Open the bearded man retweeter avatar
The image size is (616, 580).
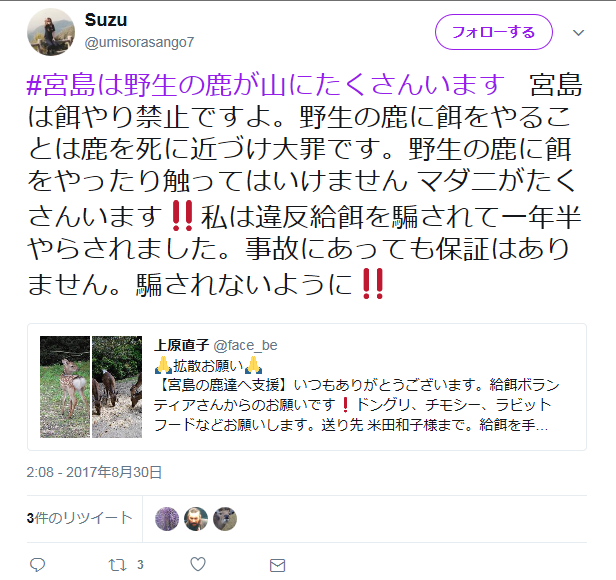point(196,519)
